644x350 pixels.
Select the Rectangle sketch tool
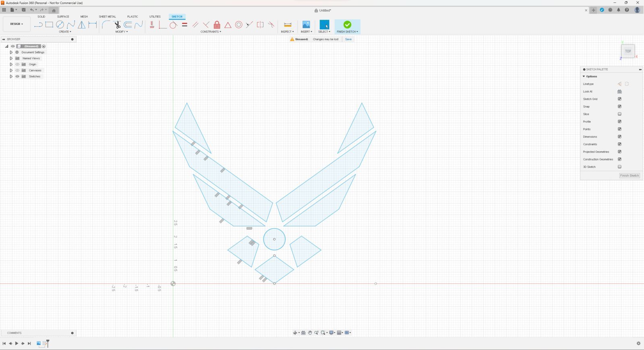coord(49,25)
